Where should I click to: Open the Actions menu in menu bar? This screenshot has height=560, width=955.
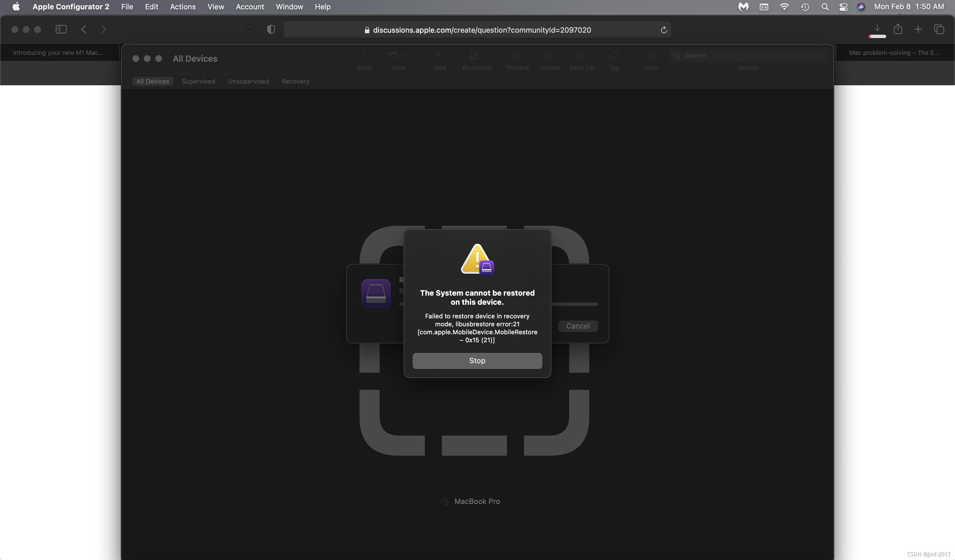coord(183,7)
